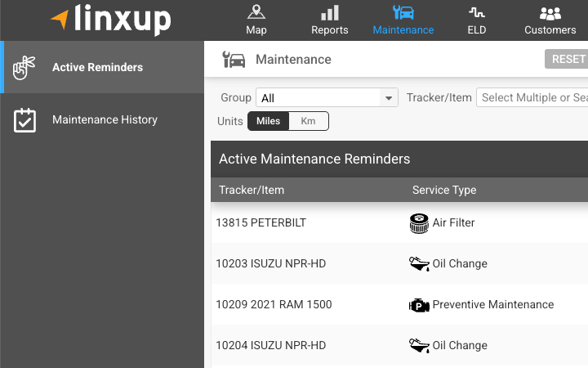Sort by Service Type column header
Screen dimensions: 588x368
click(444, 190)
